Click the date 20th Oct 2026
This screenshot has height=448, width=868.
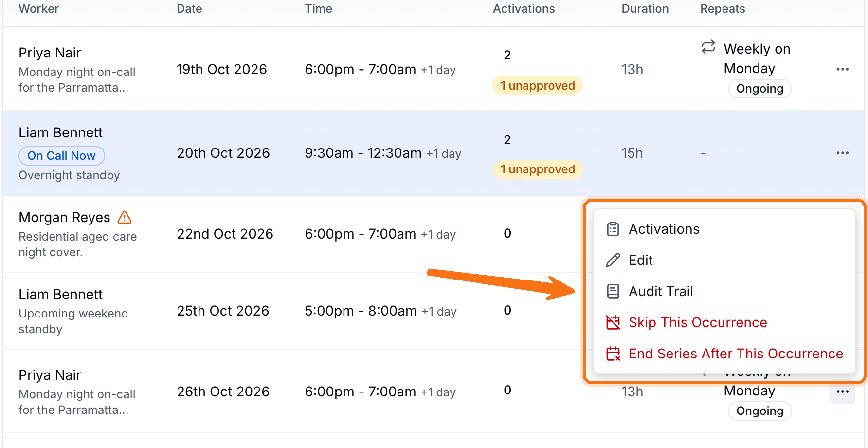click(223, 153)
